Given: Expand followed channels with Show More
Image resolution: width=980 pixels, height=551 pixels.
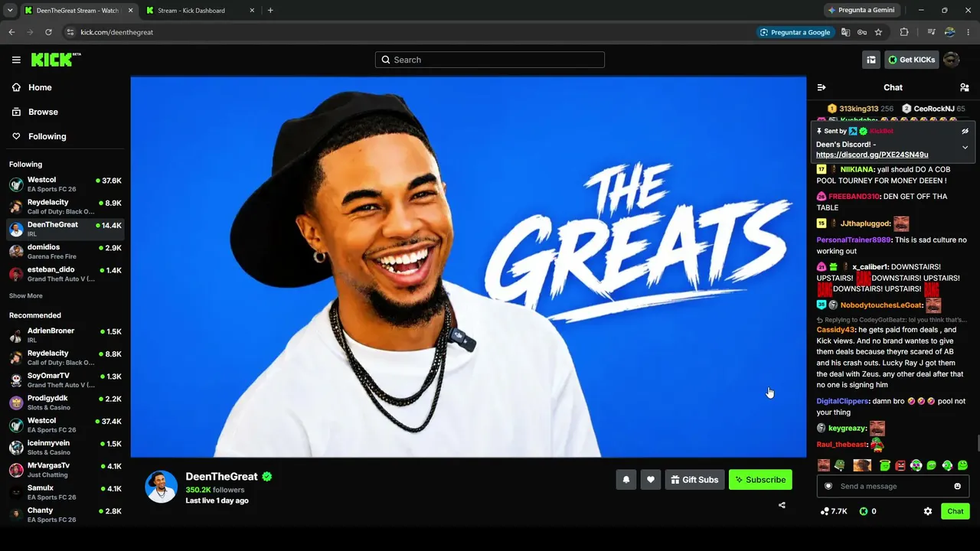Looking at the screenshot, I should pos(26,296).
